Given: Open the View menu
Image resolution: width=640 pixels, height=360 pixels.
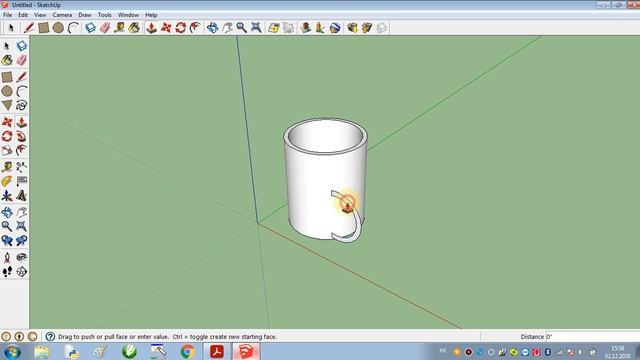Looking at the screenshot, I should (40, 15).
